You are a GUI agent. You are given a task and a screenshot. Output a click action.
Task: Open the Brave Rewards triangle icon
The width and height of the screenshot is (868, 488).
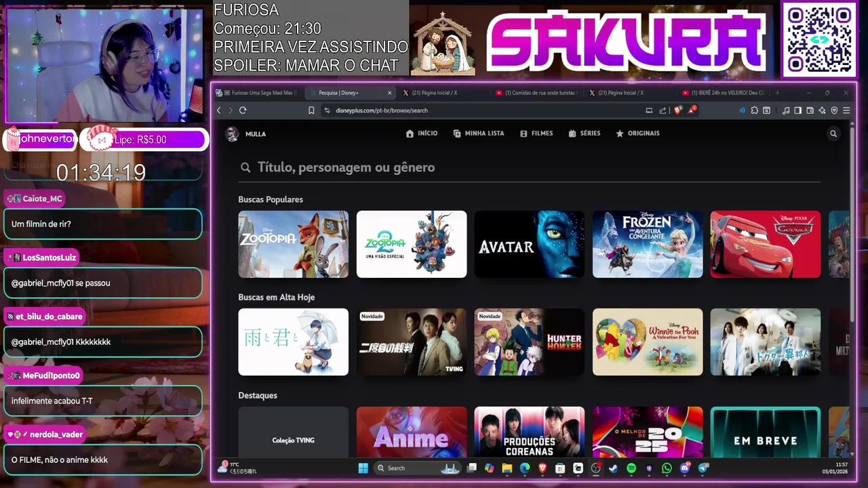[692, 110]
